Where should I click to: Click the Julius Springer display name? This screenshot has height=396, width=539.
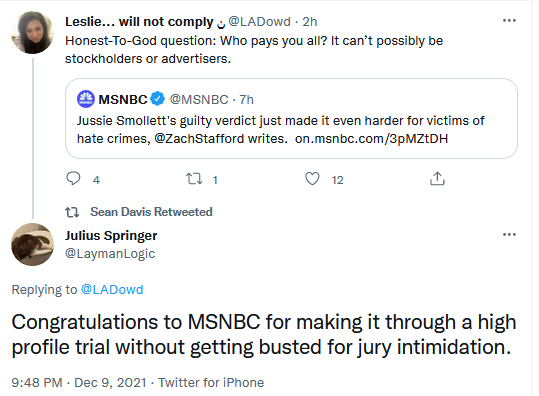click(111, 235)
